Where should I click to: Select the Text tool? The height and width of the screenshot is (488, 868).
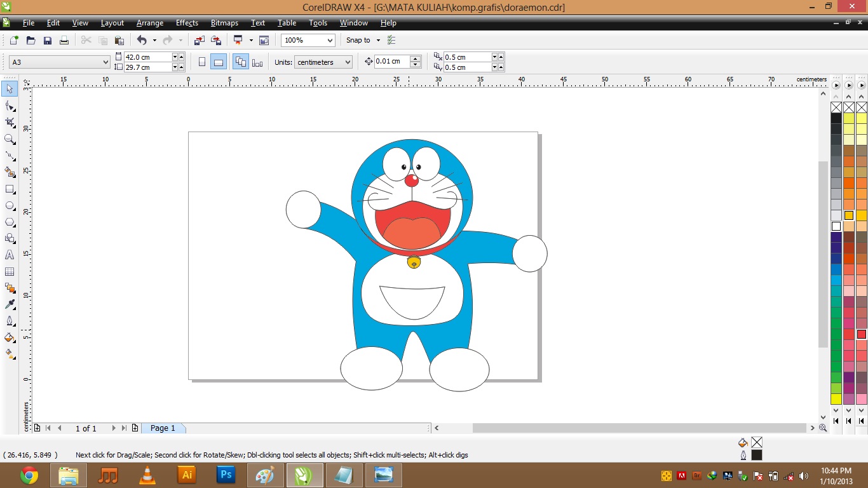[10, 255]
